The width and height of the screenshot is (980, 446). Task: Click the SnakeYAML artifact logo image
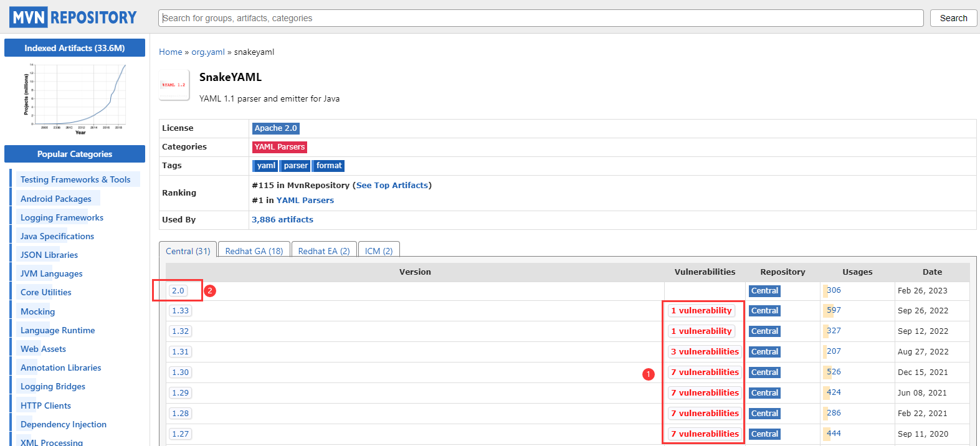(x=174, y=85)
